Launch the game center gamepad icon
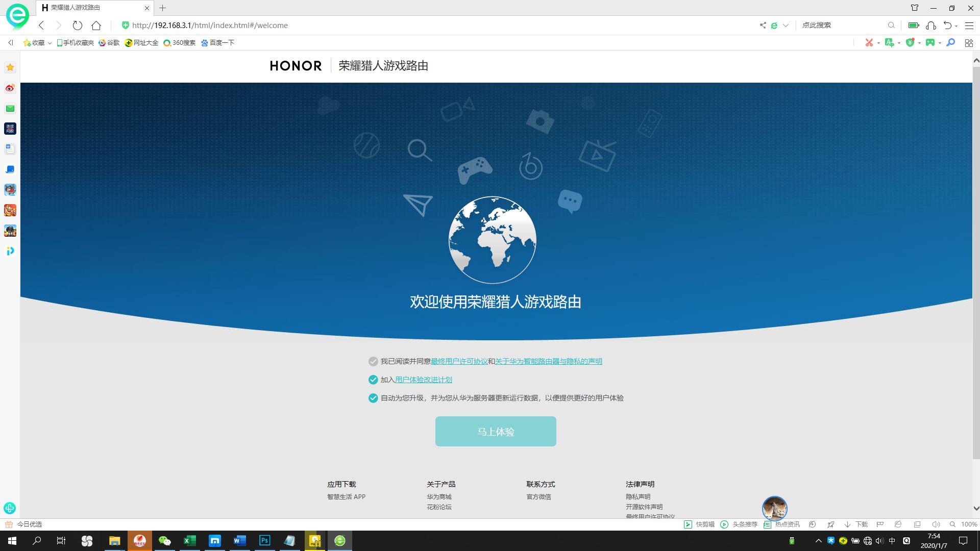 point(930,43)
